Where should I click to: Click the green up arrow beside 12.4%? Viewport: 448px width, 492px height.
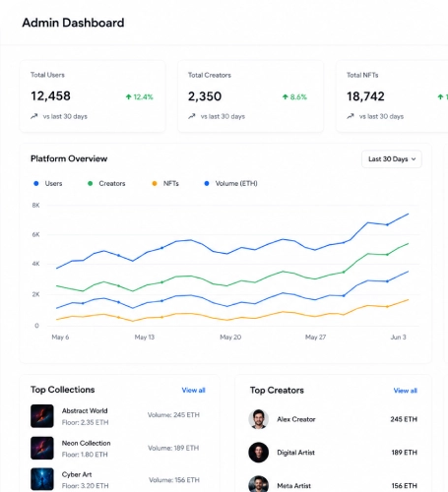coord(129,96)
